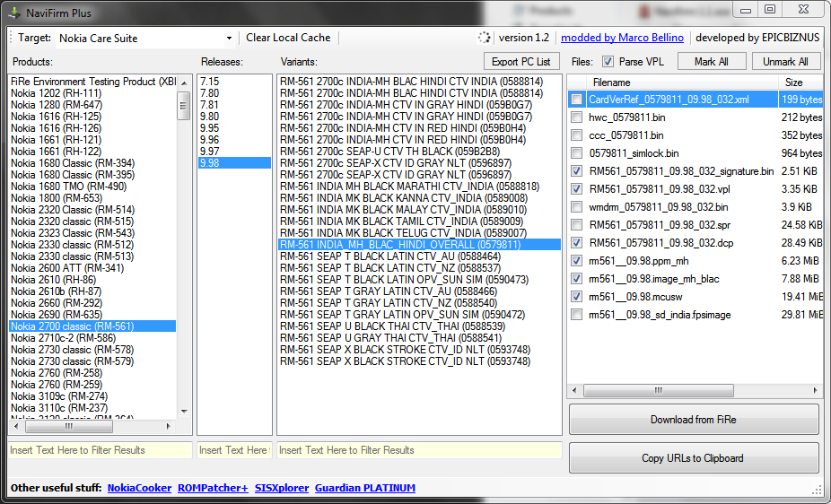Check the hwc_0579811.bin file checkbox
This screenshot has height=504, width=831.
click(577, 117)
